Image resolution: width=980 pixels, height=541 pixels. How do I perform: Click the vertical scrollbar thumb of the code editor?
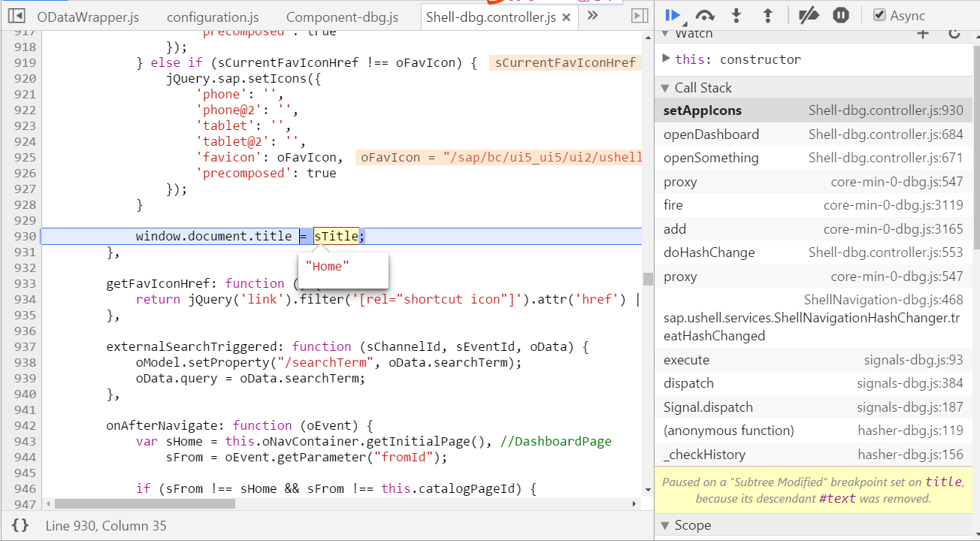(648, 280)
